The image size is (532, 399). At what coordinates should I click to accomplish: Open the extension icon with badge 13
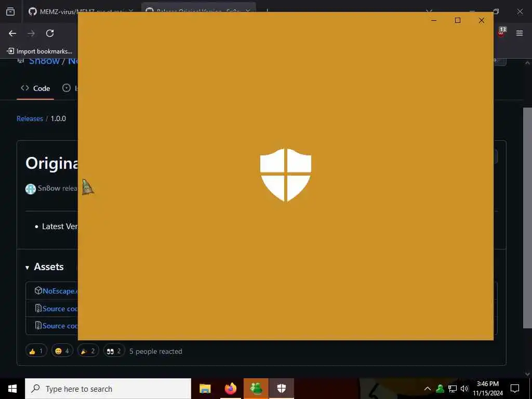tap(502, 32)
